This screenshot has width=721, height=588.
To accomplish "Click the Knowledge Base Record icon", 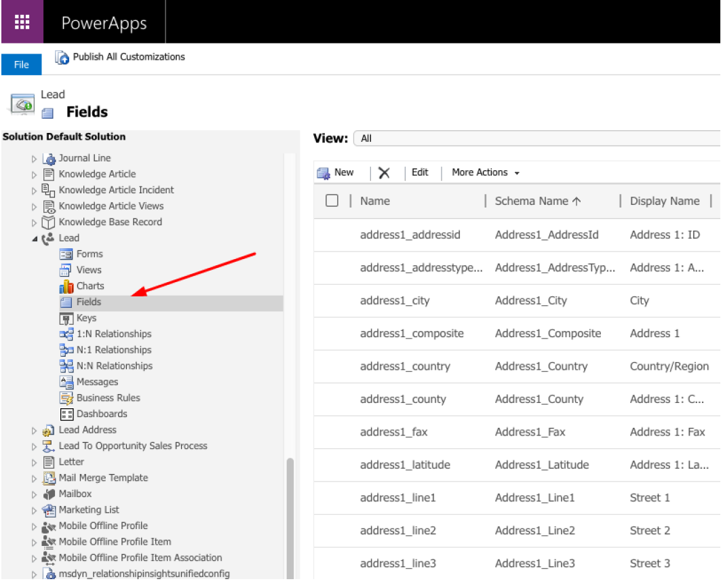I will pos(48,222).
